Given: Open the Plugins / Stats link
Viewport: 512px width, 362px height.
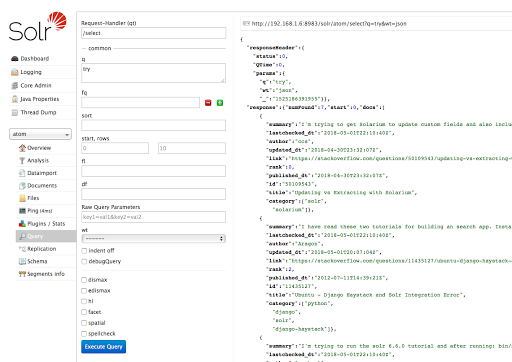Looking at the screenshot, I should point(46,223).
